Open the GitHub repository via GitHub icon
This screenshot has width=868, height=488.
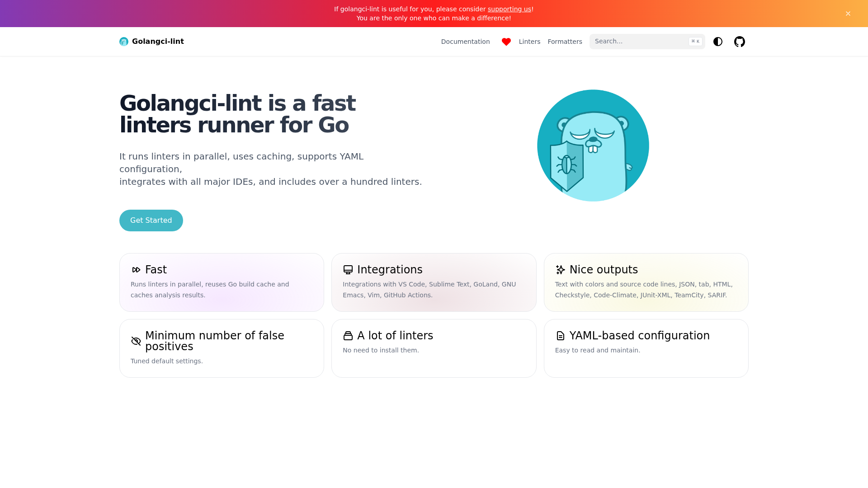click(x=740, y=42)
